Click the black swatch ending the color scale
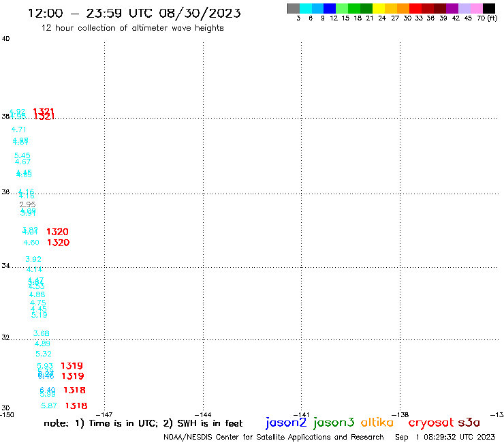 tap(489, 8)
